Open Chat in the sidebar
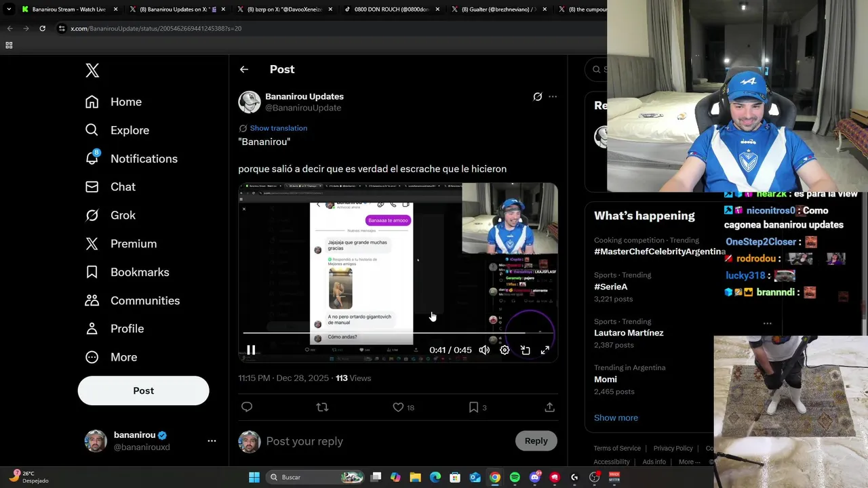The width and height of the screenshot is (868, 488). [x=110, y=187]
